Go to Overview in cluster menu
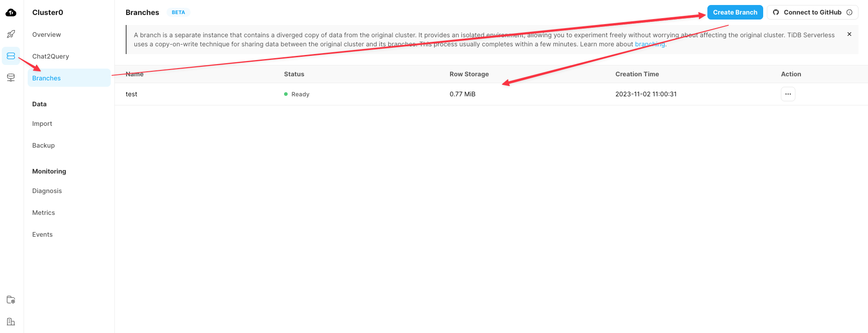868x333 pixels. (46, 35)
